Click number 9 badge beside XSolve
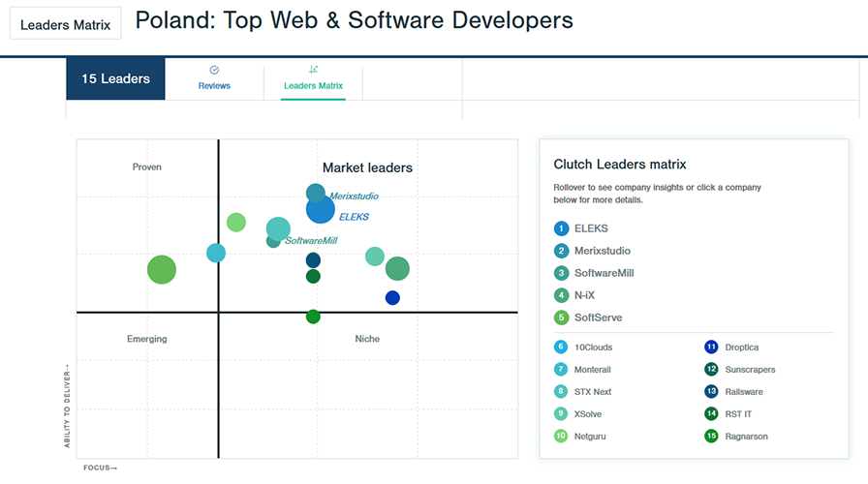Viewport: 868px width, 484px height. pos(561,413)
